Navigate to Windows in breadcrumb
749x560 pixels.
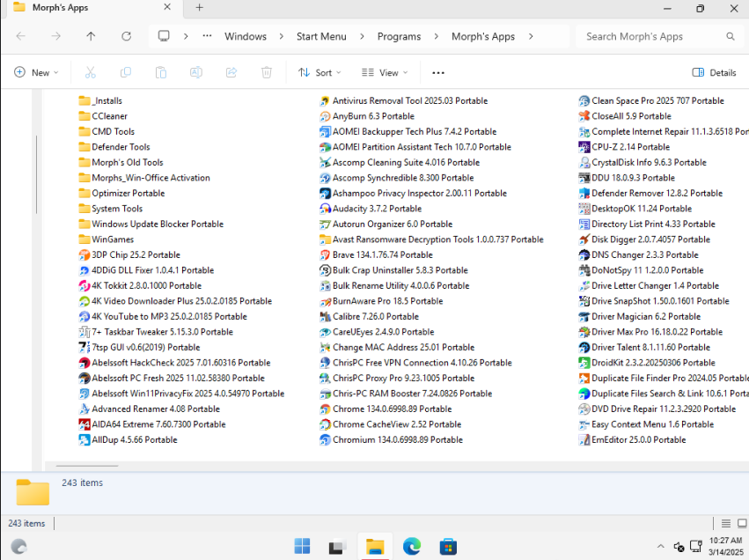tap(246, 36)
